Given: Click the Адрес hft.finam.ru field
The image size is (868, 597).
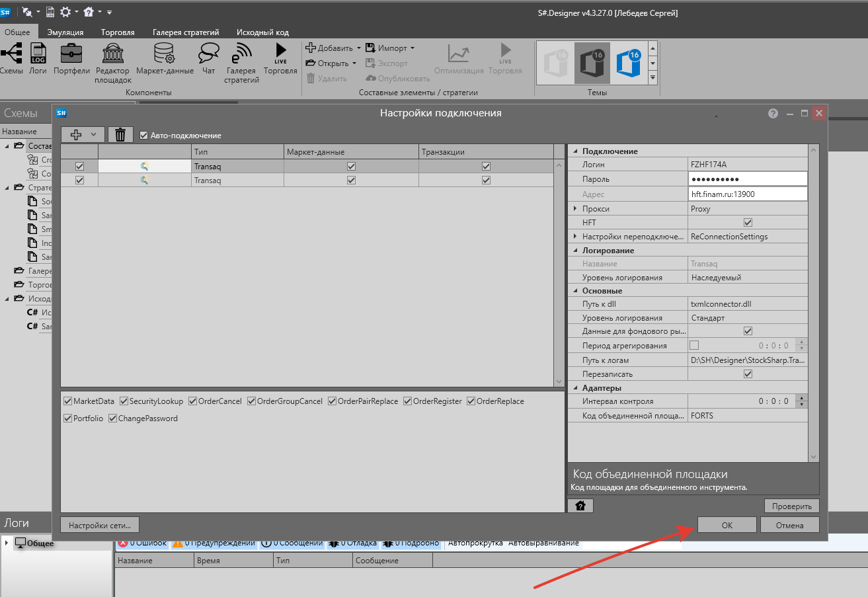Looking at the screenshot, I should click(x=748, y=194).
